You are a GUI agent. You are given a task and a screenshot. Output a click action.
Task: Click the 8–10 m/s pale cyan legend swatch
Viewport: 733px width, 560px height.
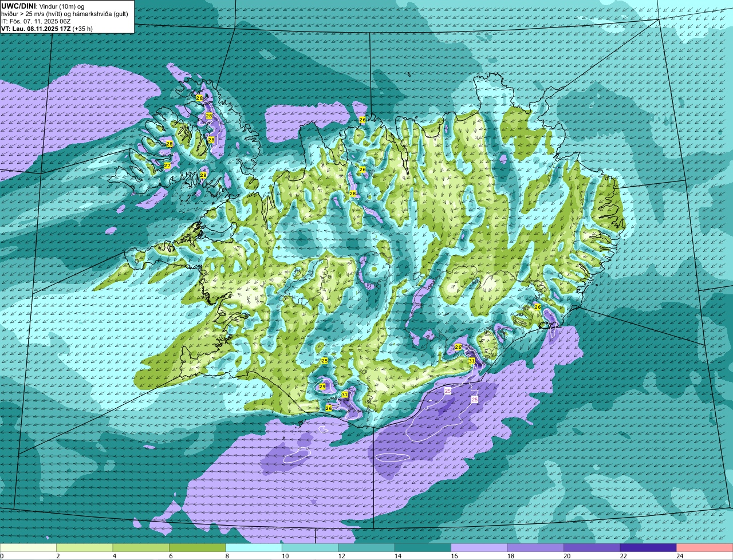coord(254,547)
